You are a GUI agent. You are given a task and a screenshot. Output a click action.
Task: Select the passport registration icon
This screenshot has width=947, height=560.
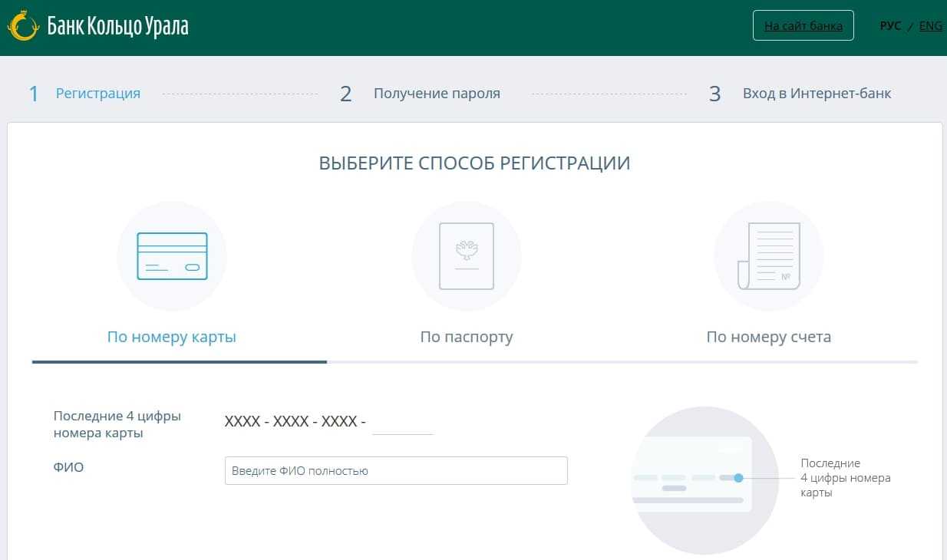(467, 255)
